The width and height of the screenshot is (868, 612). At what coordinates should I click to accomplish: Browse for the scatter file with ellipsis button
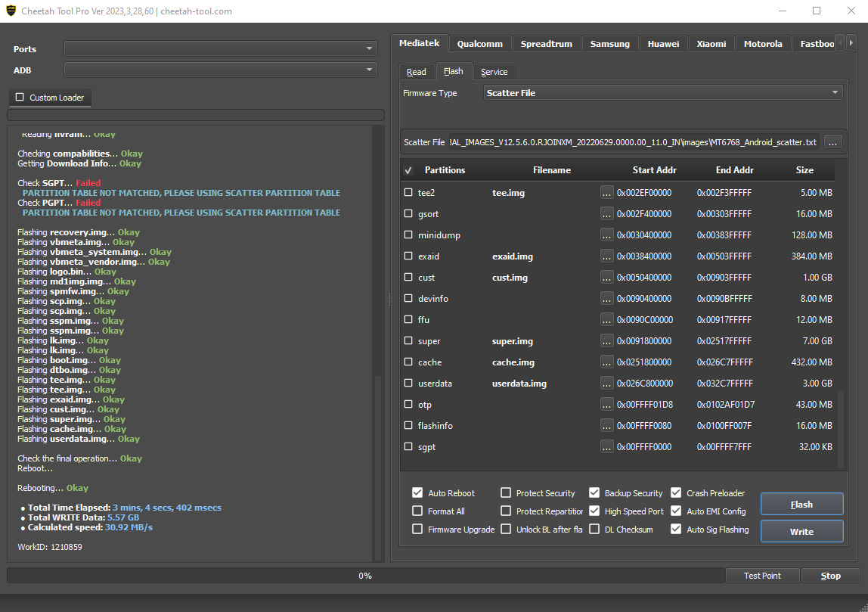(832, 142)
